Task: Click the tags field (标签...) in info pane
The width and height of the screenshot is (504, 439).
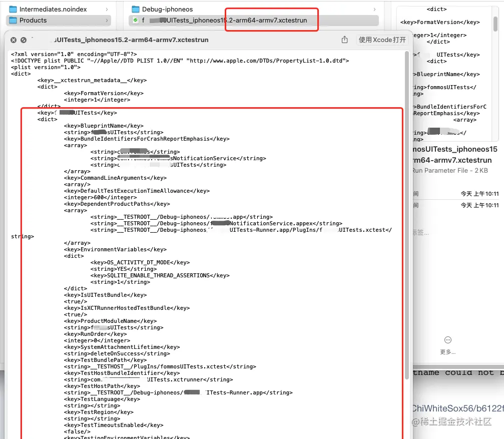Action: [x=421, y=232]
